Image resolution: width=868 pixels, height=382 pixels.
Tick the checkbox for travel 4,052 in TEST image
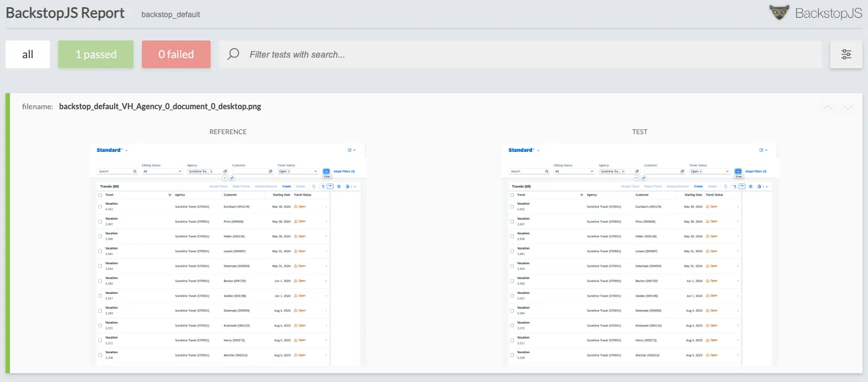[x=512, y=206]
